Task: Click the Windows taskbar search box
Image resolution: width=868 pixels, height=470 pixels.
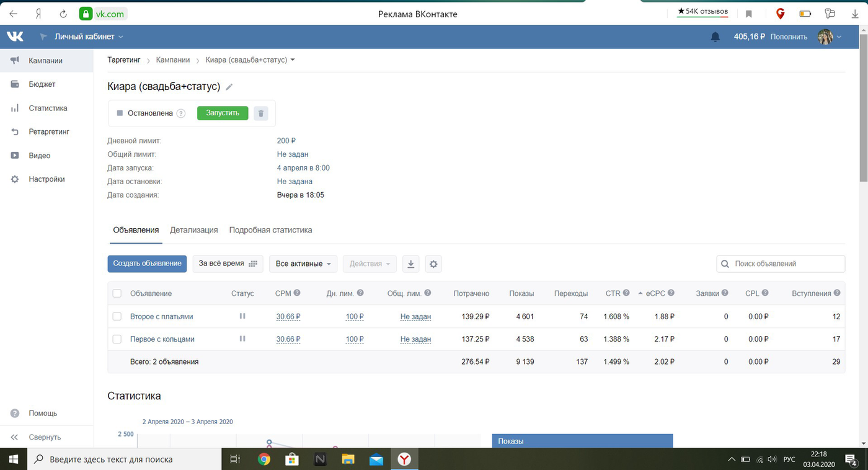Action: click(124, 459)
